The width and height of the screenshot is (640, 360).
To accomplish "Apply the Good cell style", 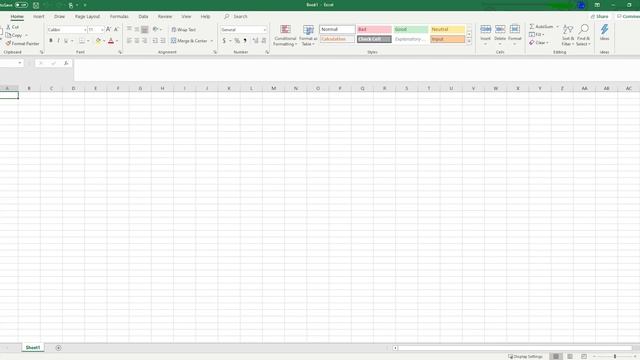I will coord(411,29).
